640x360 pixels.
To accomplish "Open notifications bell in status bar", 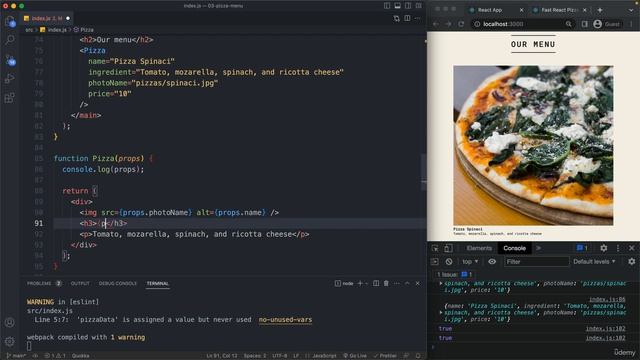I will pos(418,356).
